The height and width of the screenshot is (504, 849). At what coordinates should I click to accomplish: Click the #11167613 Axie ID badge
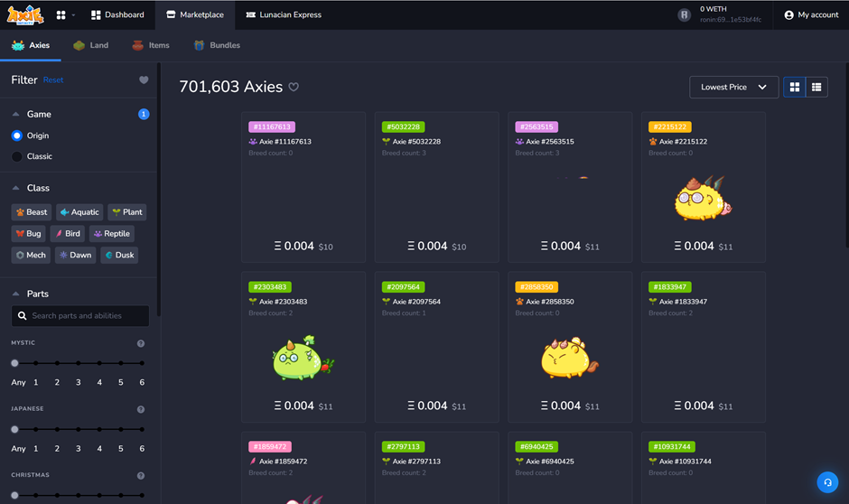coord(272,126)
